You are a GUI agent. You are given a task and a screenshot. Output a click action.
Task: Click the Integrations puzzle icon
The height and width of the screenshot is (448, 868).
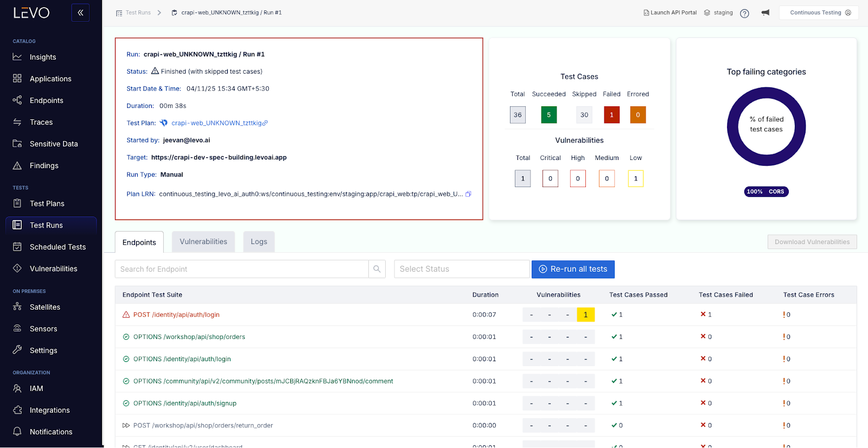(17, 410)
